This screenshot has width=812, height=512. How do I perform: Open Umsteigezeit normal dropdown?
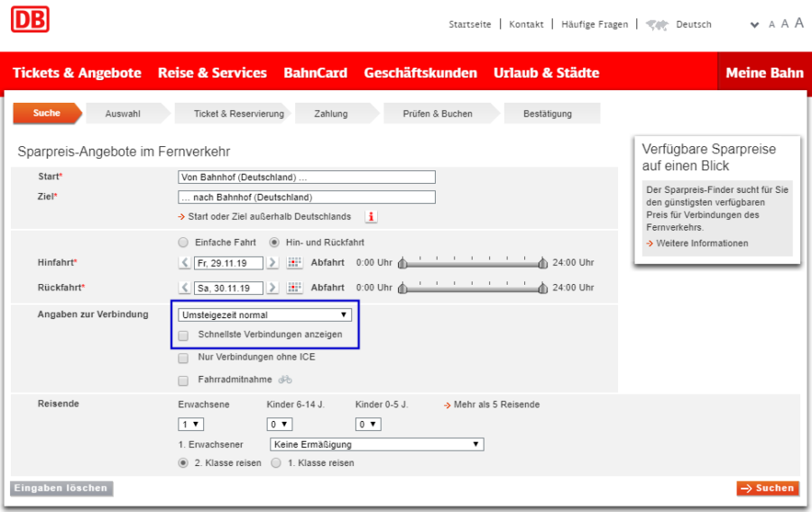click(x=264, y=315)
